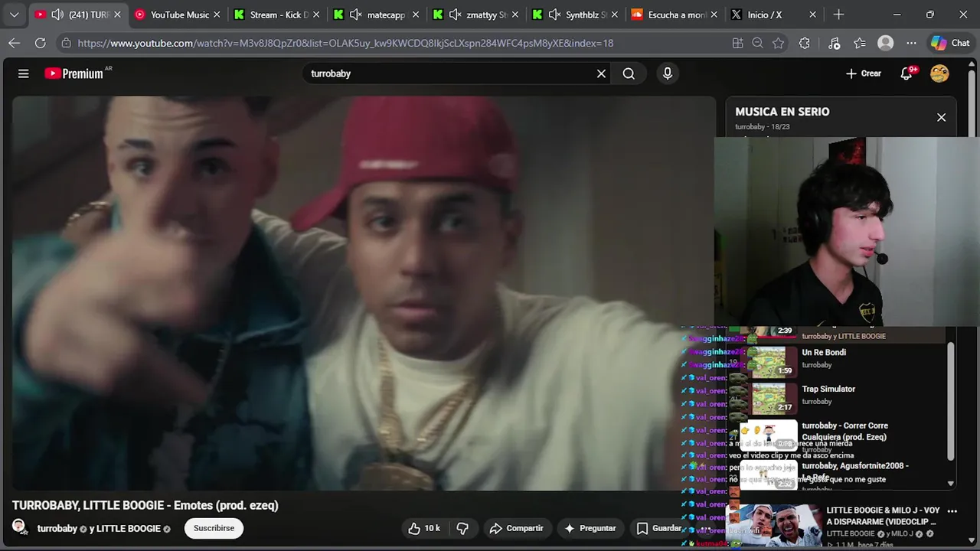Open the Copilot Chat button
Viewport: 980px width, 551px height.
[x=950, y=44]
